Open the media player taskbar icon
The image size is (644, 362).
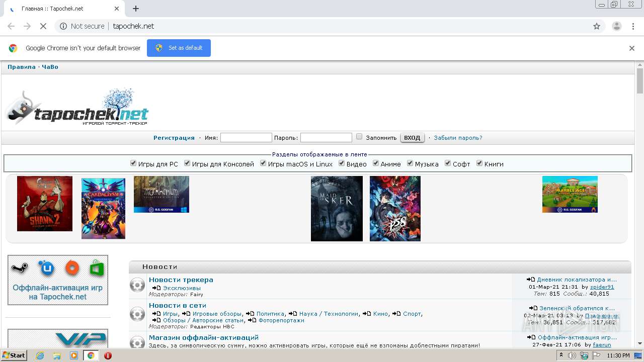[x=74, y=355]
